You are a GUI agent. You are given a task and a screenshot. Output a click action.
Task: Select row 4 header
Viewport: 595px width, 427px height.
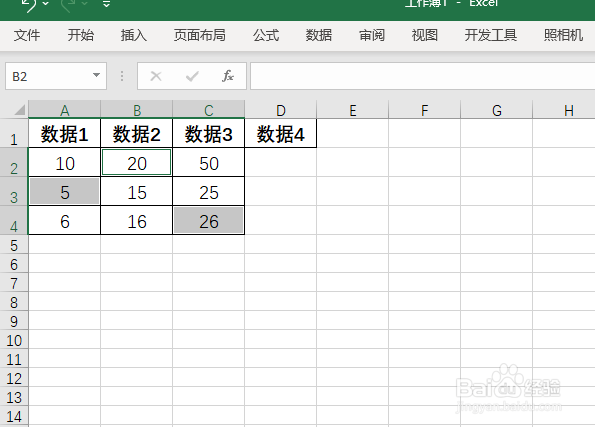[14, 220]
